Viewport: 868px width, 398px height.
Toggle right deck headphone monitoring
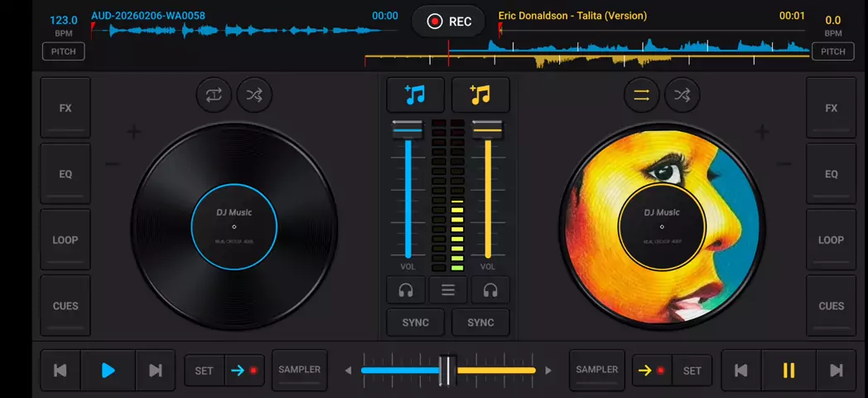coord(490,290)
